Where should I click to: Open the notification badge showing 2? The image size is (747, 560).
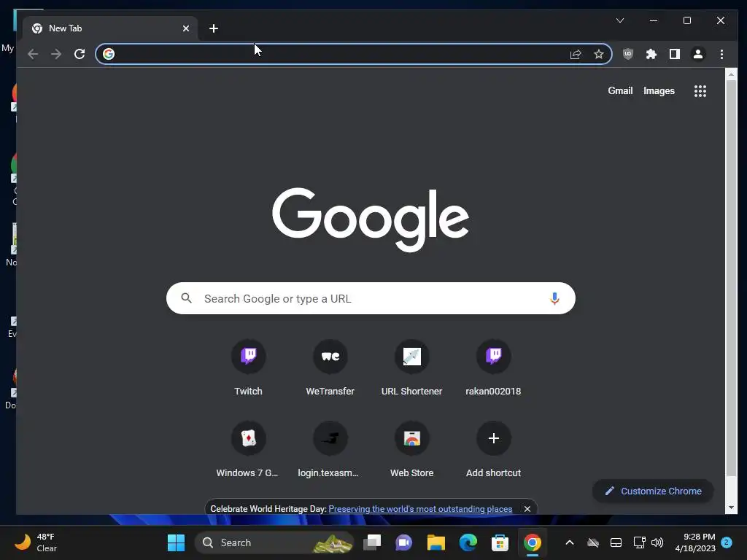[x=727, y=542]
